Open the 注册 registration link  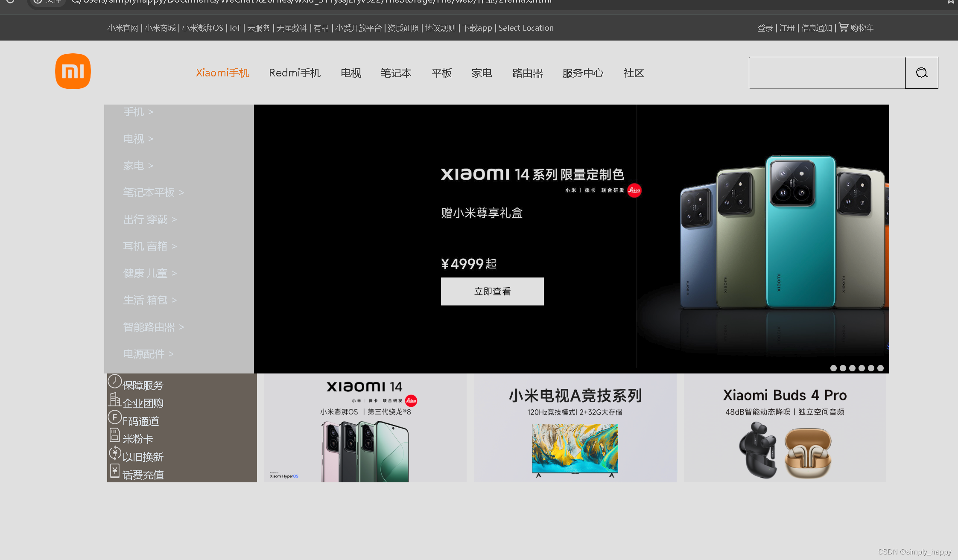[x=787, y=28]
